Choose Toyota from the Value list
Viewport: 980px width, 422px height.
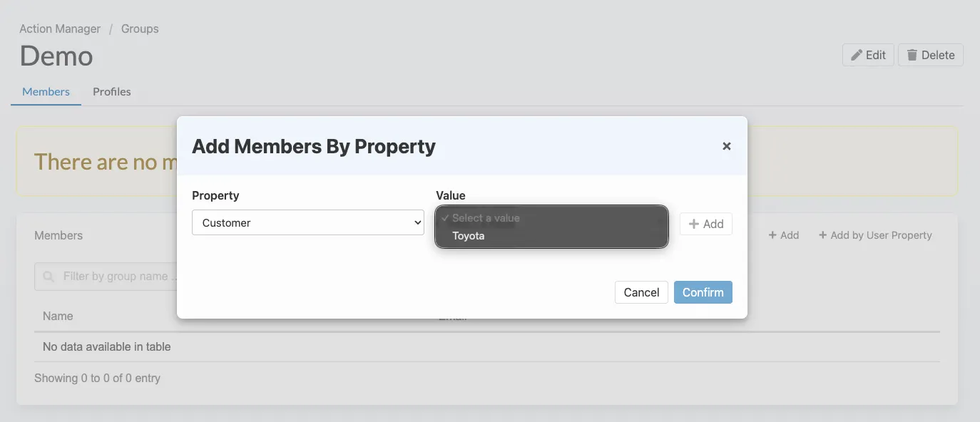pos(469,236)
